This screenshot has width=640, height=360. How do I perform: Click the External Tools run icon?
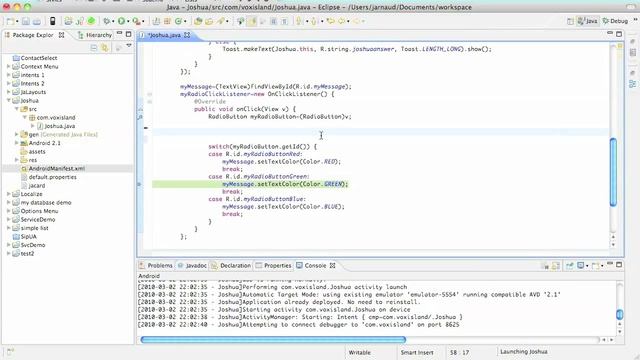click(136, 21)
